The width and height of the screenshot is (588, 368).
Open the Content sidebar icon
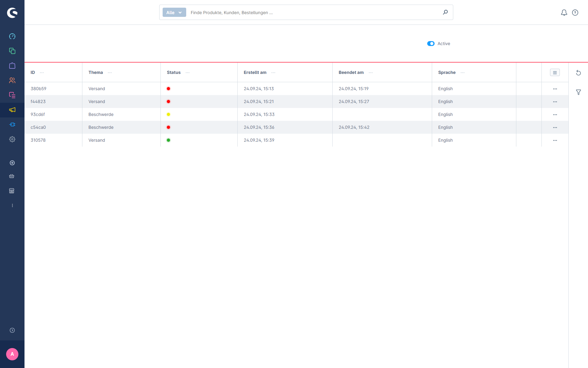point(12,95)
